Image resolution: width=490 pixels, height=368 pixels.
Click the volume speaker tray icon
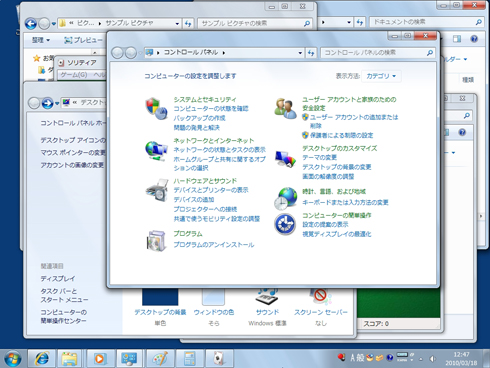point(432,359)
